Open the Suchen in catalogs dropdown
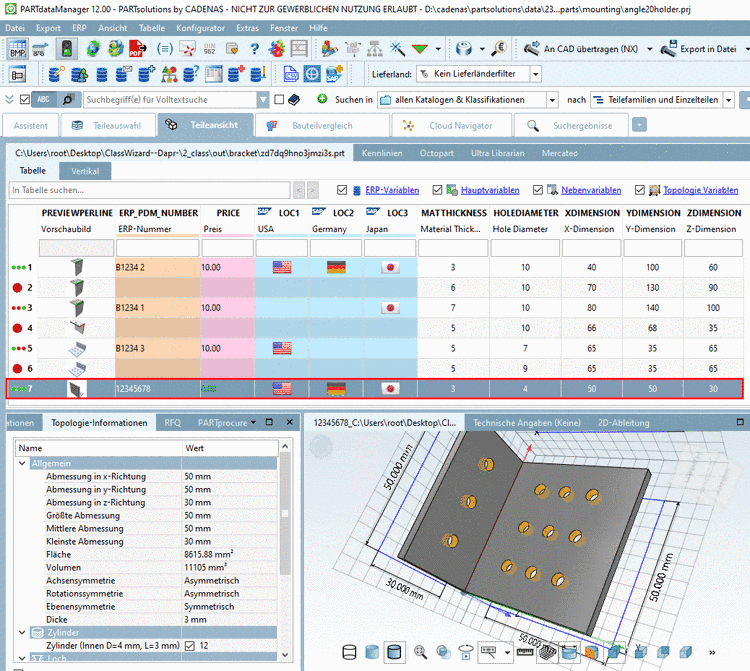The height and width of the screenshot is (671, 750). coord(552,100)
